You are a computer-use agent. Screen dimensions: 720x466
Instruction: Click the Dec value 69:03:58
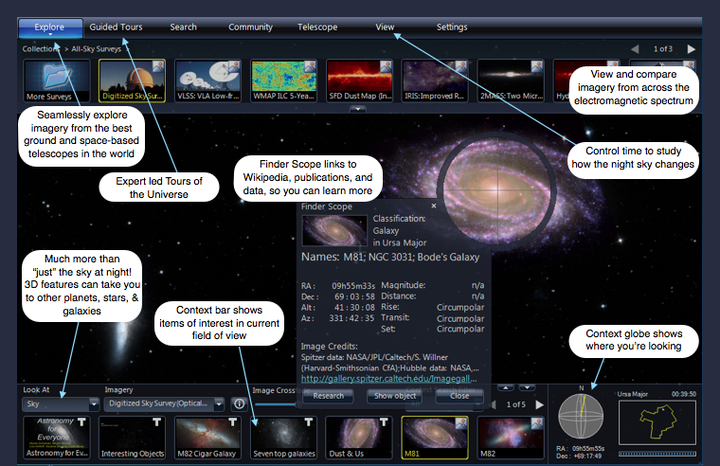click(x=354, y=297)
